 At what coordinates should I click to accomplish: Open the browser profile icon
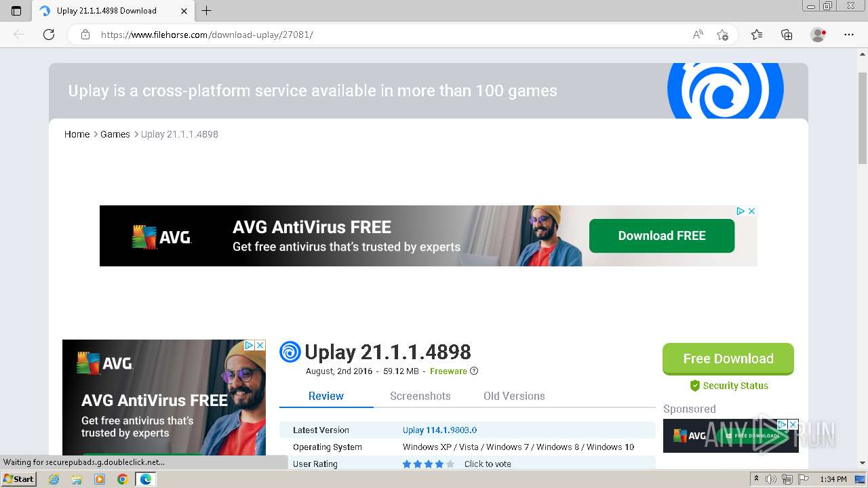818,35
